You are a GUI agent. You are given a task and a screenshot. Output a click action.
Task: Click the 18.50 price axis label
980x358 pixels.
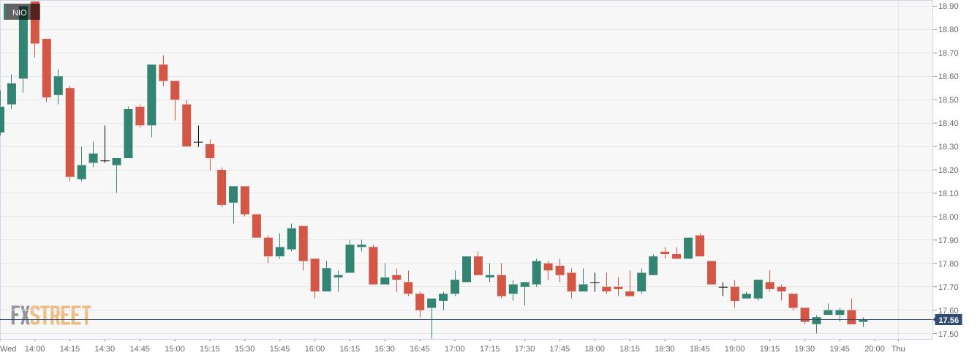tap(949, 100)
